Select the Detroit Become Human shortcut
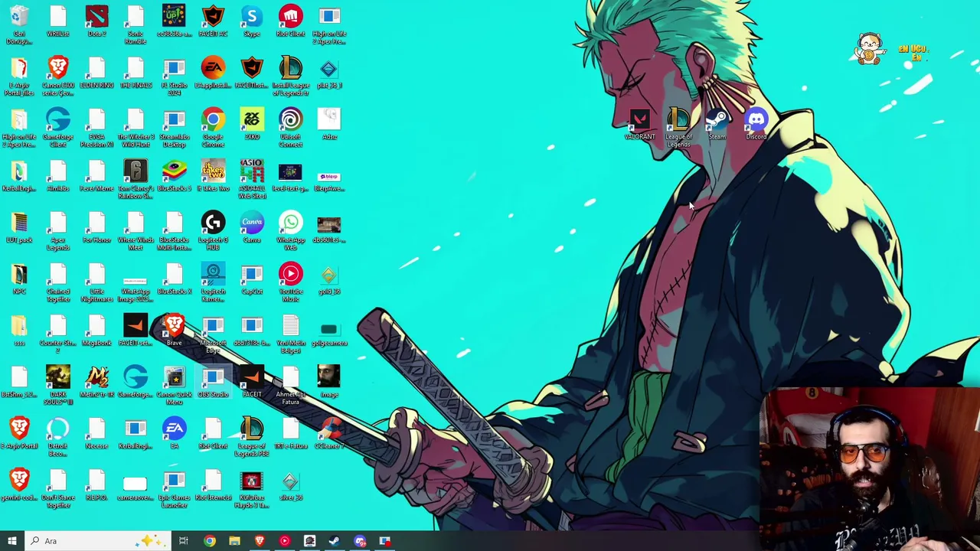Screen dimensions: 980x551 point(58,436)
